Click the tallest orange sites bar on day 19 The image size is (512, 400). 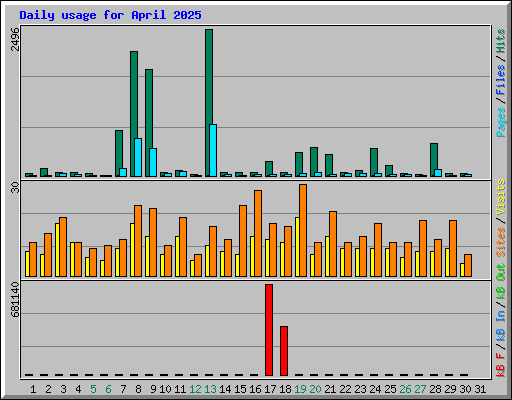303,230
